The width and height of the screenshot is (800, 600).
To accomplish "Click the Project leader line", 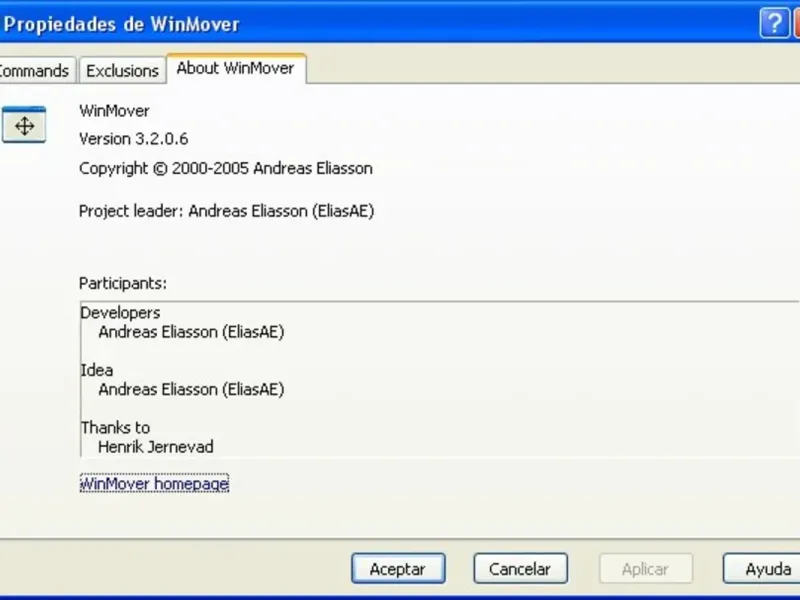I will pos(227,211).
